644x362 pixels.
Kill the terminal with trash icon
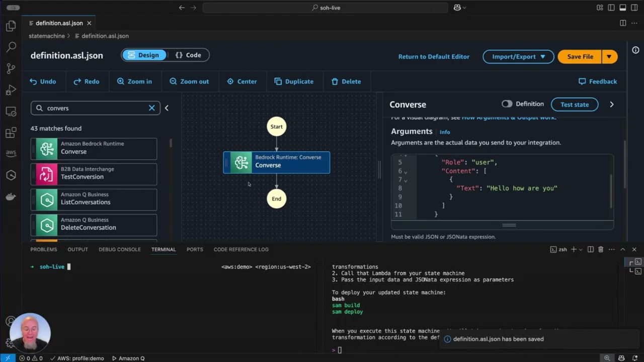point(601,249)
